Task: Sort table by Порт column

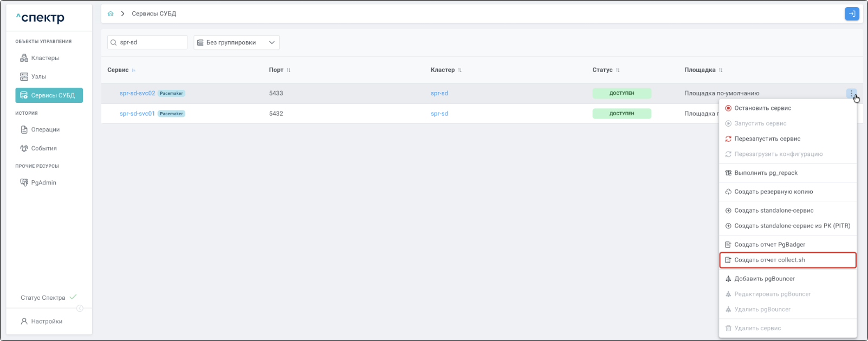Action: (288, 70)
